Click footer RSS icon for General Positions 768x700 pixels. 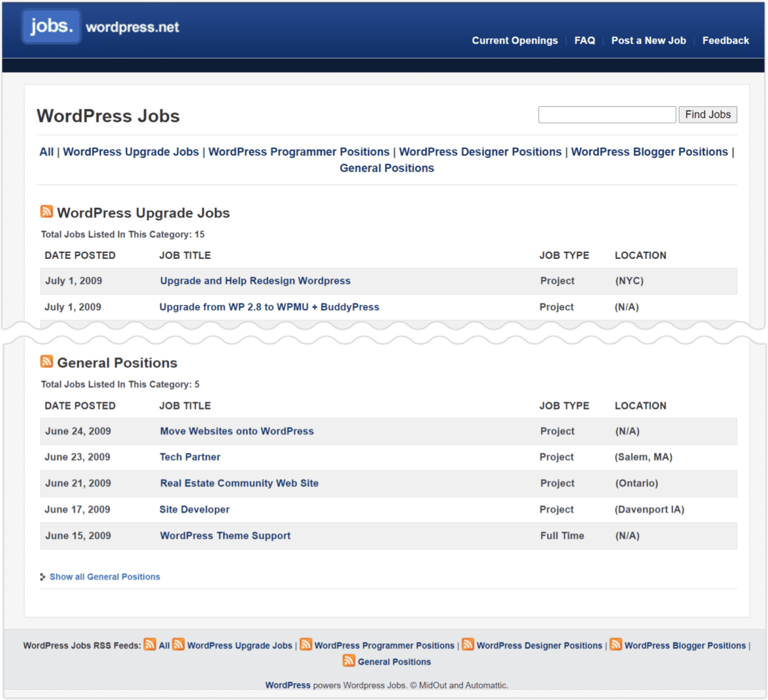coord(349,661)
